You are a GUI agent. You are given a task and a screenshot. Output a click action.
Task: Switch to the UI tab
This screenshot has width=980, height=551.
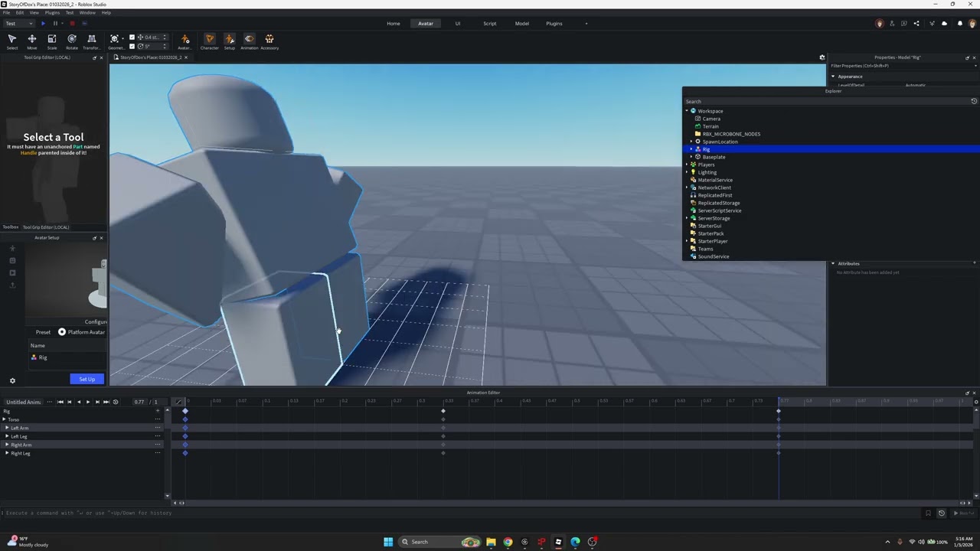click(458, 24)
